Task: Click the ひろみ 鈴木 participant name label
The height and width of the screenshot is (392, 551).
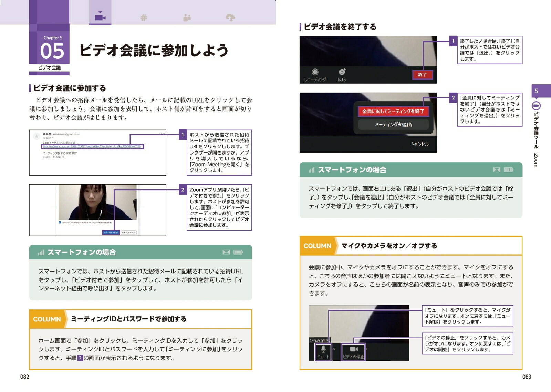Action: (319, 340)
